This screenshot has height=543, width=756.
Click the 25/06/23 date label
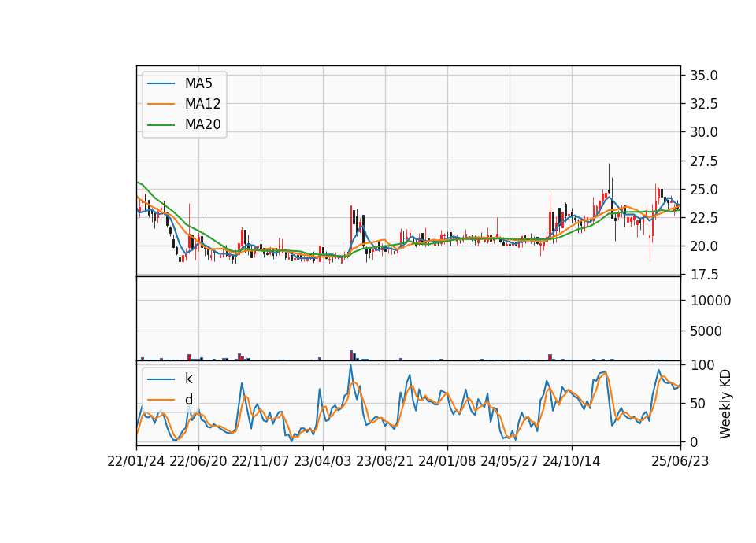click(680, 462)
